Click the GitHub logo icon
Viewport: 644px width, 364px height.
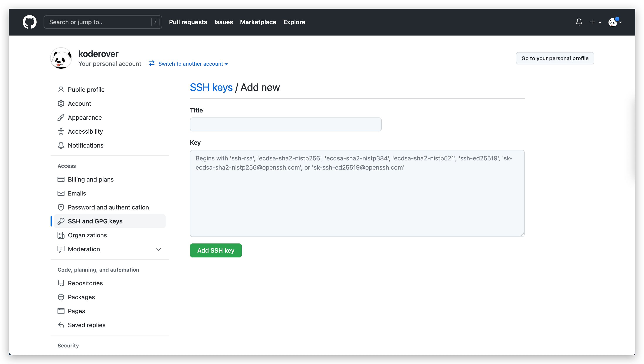pyautogui.click(x=29, y=22)
